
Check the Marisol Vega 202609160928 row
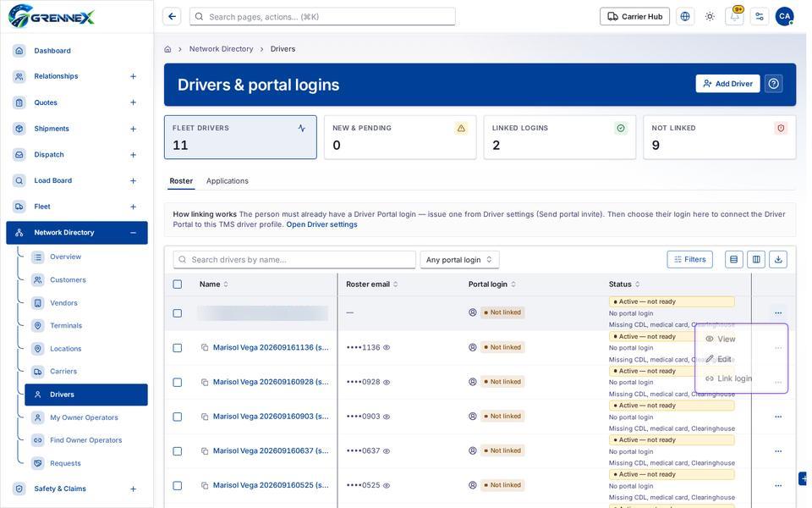(x=177, y=383)
